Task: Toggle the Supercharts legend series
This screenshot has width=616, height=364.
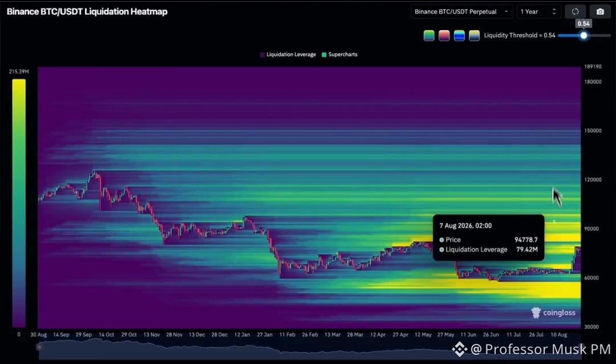Action: (339, 55)
